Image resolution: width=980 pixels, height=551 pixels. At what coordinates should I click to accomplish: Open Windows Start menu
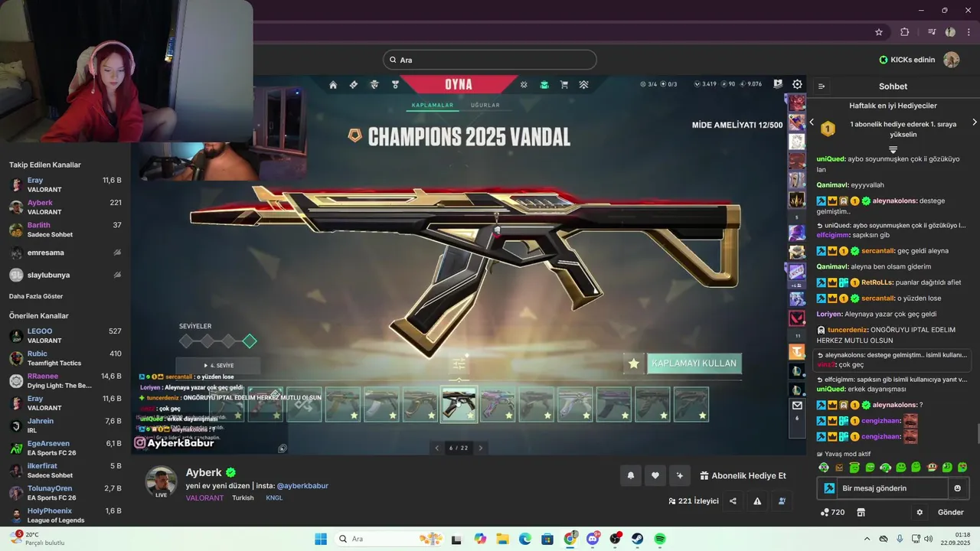[321, 539]
